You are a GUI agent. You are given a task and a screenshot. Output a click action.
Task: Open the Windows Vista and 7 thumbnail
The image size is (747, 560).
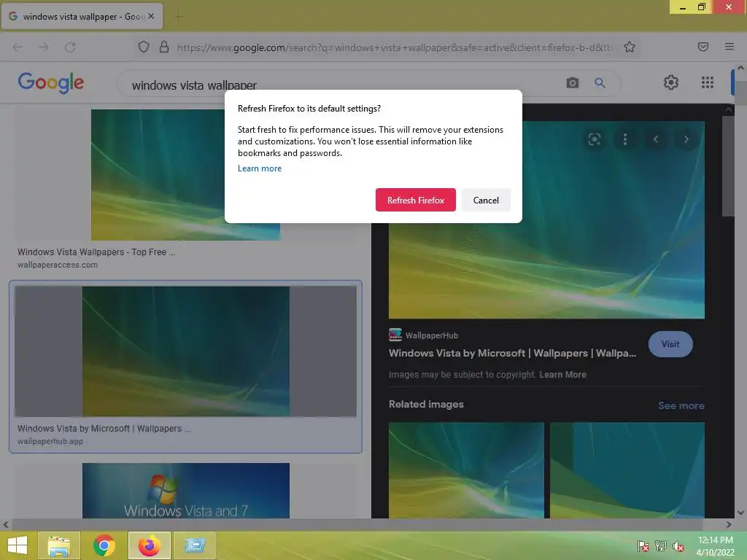click(x=186, y=491)
